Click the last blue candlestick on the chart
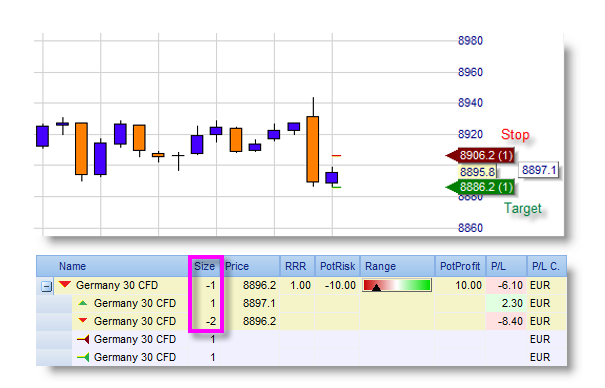Screen dimensions: 605x388 331,177
